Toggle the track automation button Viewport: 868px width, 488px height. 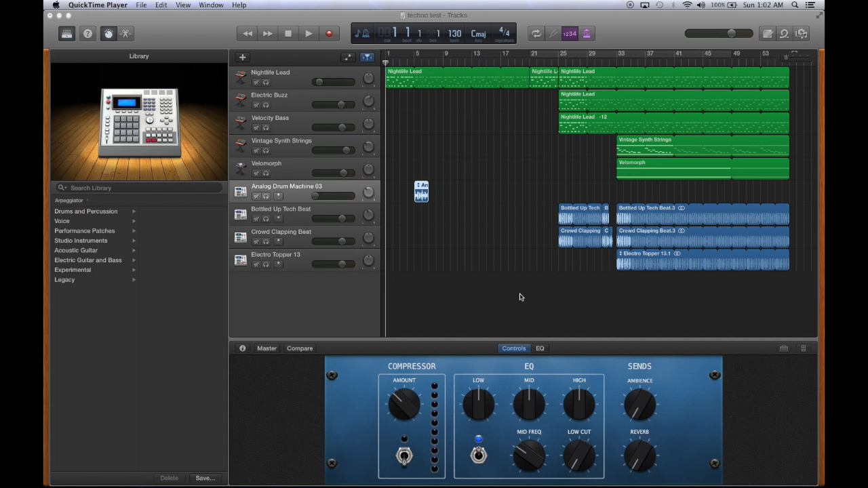pos(348,58)
